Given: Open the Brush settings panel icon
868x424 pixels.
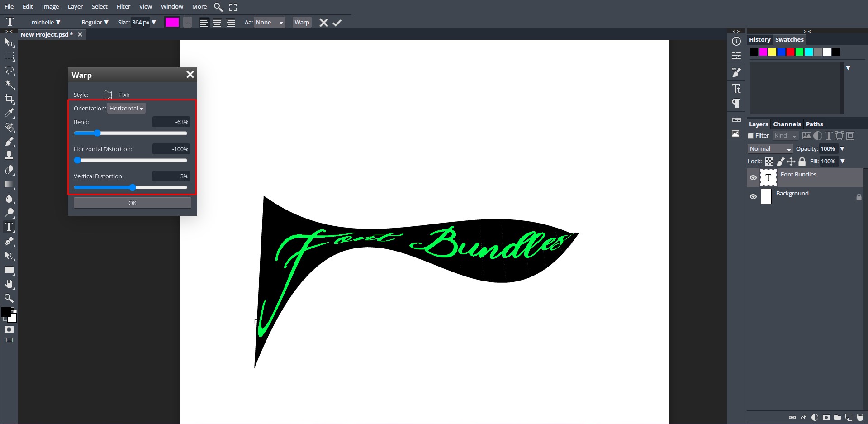Looking at the screenshot, I should tap(736, 72).
